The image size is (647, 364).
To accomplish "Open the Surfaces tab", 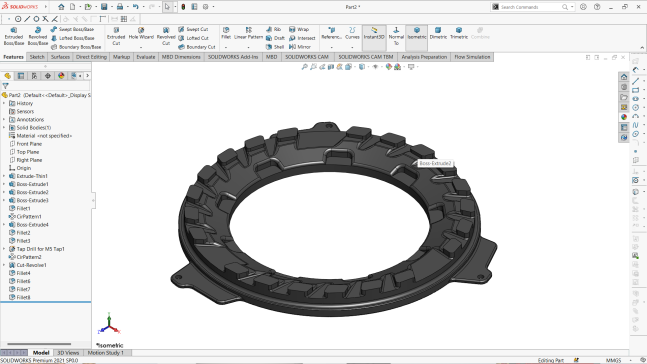I will coord(60,57).
